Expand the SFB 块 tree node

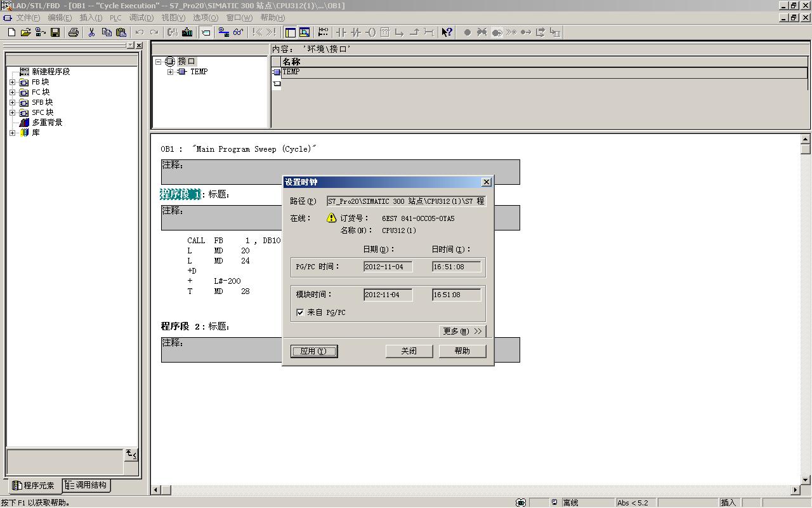(12, 102)
